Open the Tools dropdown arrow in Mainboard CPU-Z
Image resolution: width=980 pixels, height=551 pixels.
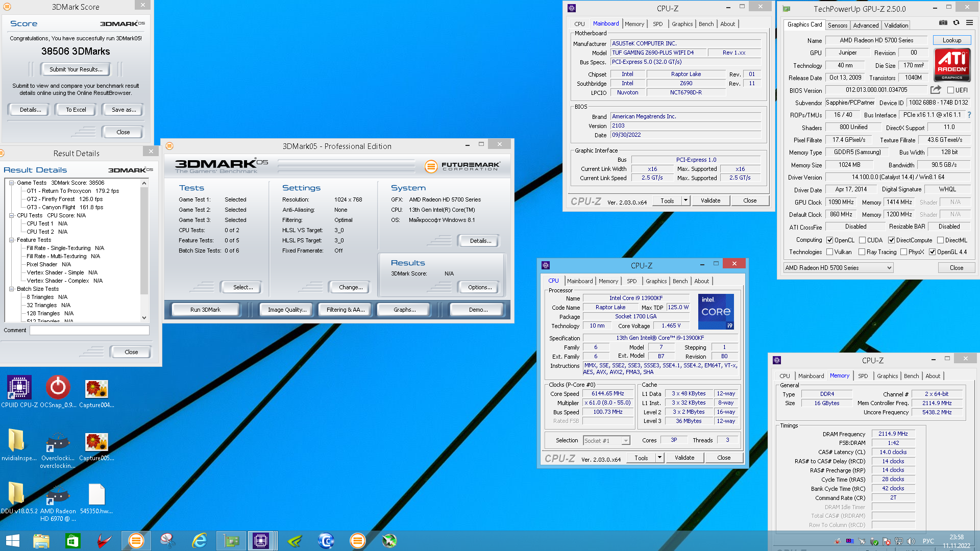pyautogui.click(x=685, y=201)
